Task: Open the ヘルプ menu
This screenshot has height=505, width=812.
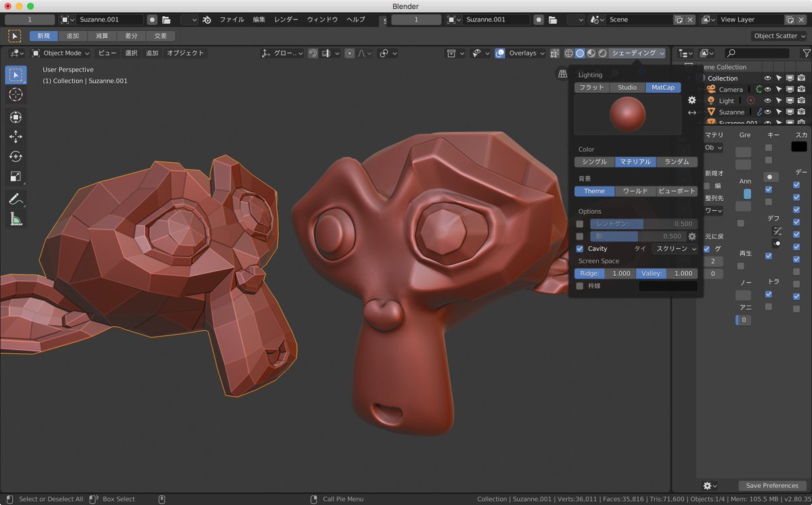Action: [355, 20]
